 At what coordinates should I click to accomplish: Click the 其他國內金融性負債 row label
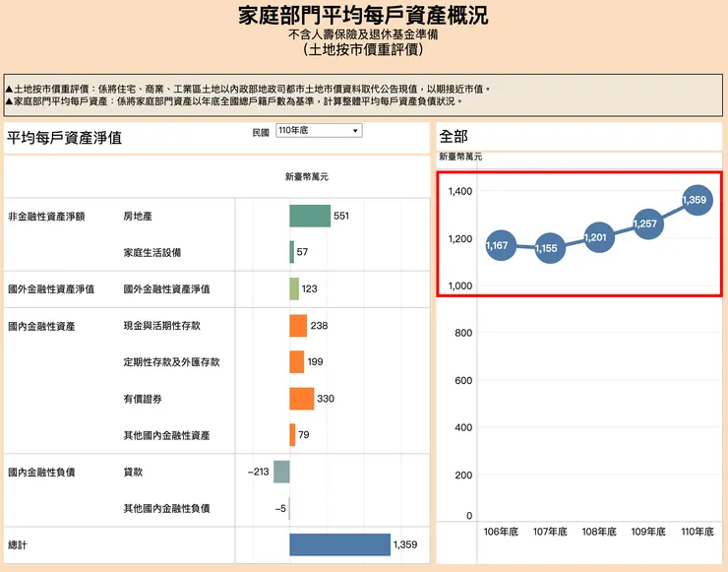166,508
